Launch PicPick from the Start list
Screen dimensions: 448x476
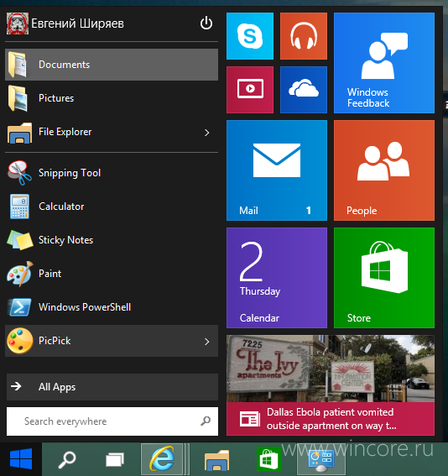pos(112,341)
